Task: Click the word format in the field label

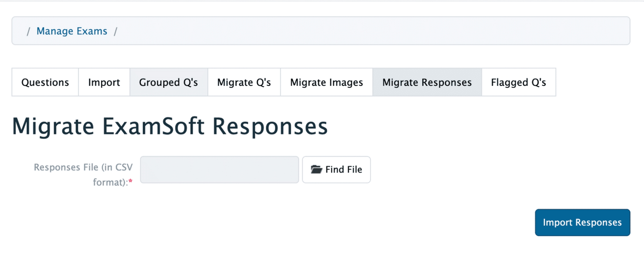Action: (109, 183)
